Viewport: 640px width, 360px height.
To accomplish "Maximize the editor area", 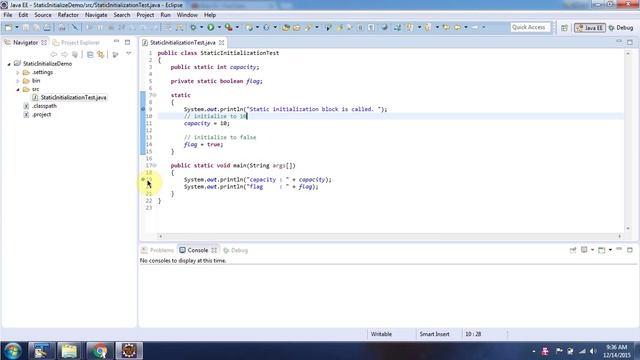I will (629, 42).
